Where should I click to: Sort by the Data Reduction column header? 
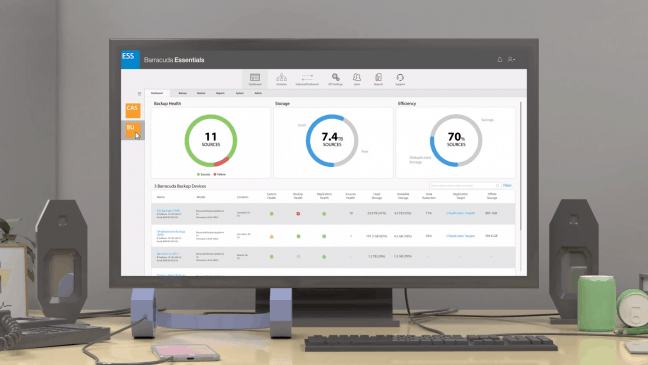[x=429, y=196]
